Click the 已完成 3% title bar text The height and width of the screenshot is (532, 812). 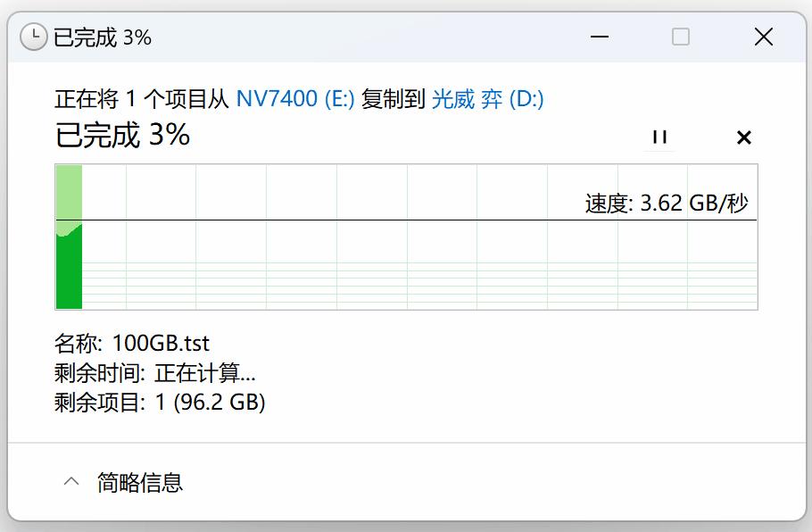click(103, 37)
